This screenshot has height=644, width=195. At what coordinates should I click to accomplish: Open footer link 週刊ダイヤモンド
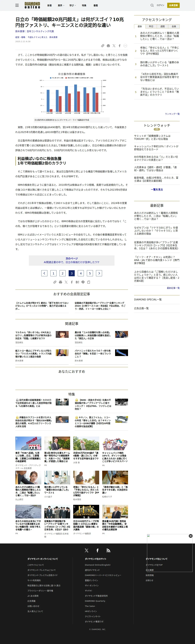(x=92, y=570)
